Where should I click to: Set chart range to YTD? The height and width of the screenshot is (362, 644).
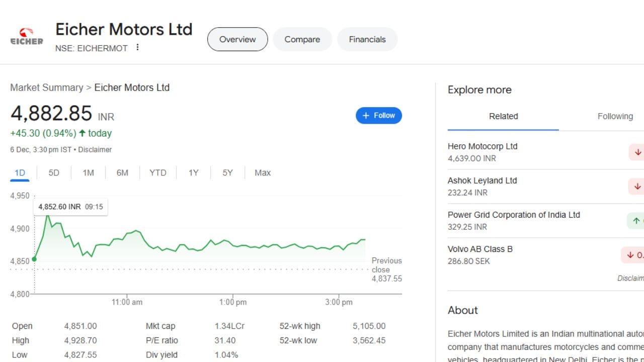click(x=157, y=172)
